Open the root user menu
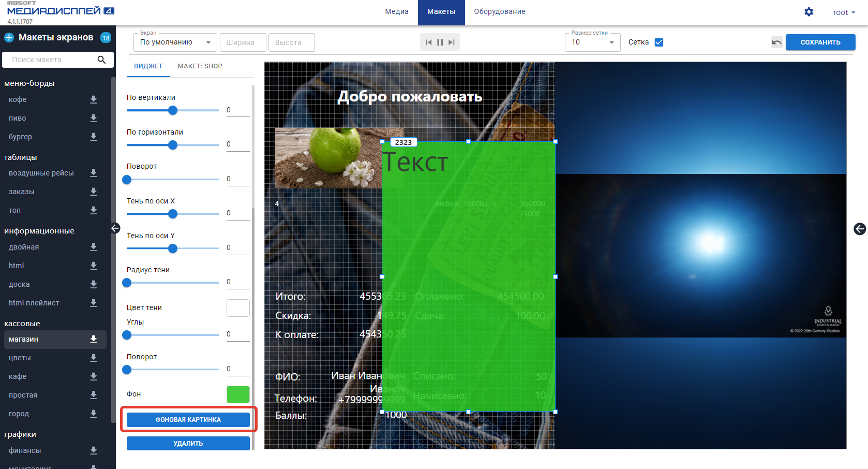 coord(844,12)
